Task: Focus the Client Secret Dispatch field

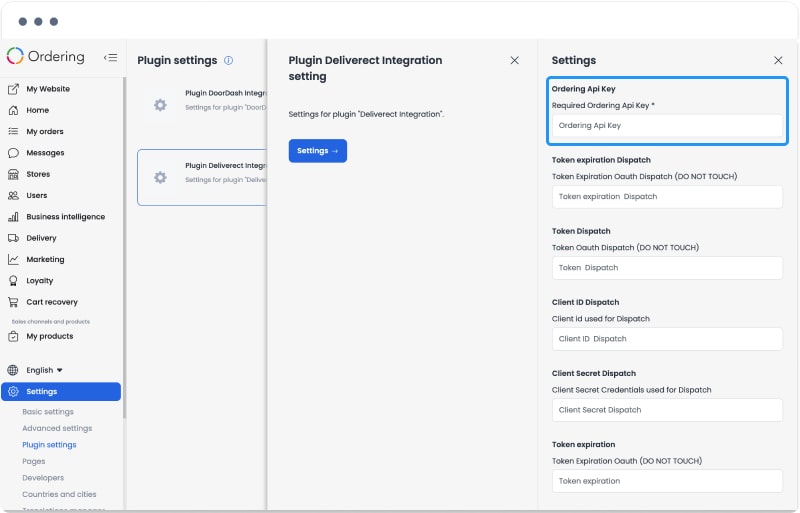Action: (667, 410)
